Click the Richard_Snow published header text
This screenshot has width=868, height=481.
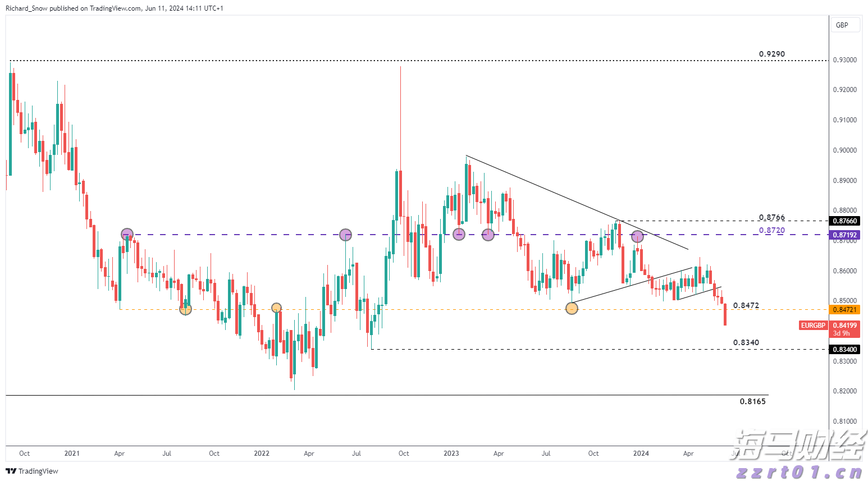(x=115, y=8)
